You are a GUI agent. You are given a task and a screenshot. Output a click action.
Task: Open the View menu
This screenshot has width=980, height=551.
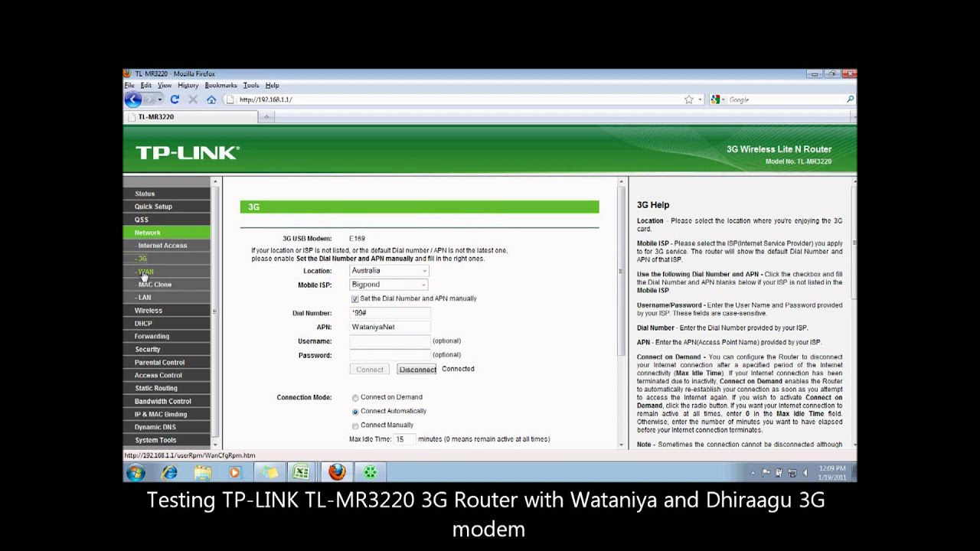pyautogui.click(x=165, y=85)
